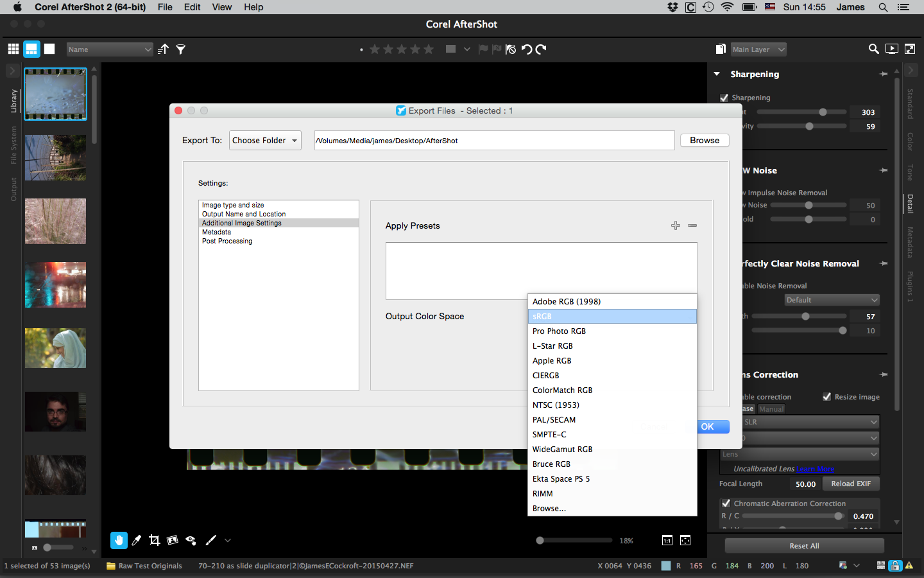Rotate the image clockwise

(541, 49)
